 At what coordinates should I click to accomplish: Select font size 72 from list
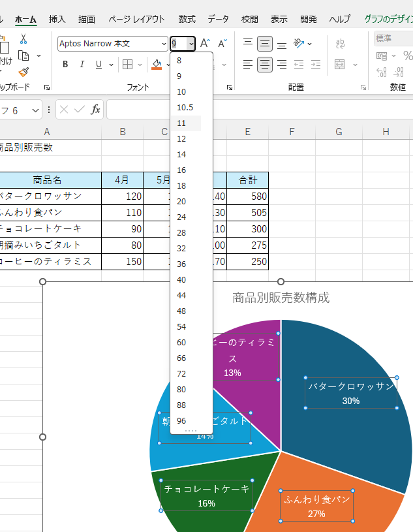(x=181, y=374)
